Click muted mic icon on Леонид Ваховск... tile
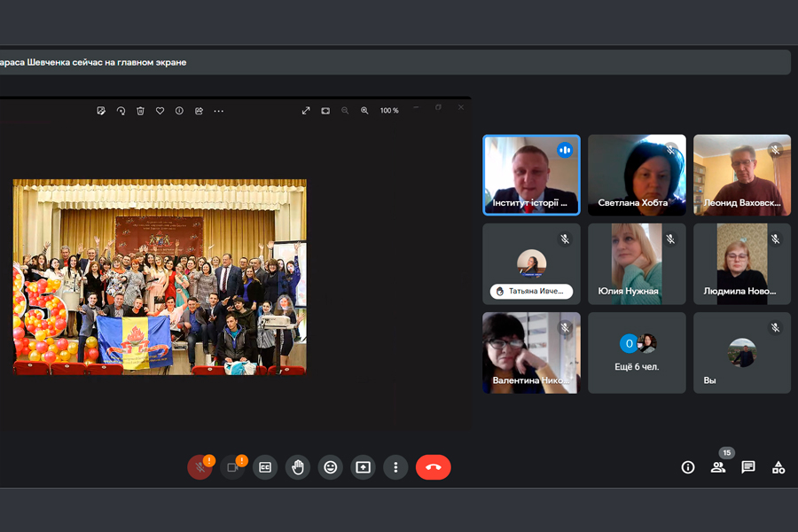Image resolution: width=798 pixels, height=532 pixels. [775, 150]
